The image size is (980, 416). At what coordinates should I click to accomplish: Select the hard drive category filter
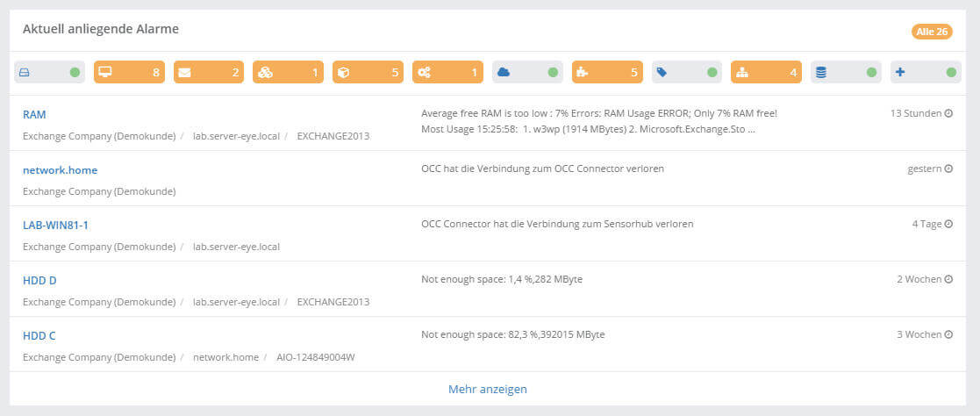[x=49, y=72]
